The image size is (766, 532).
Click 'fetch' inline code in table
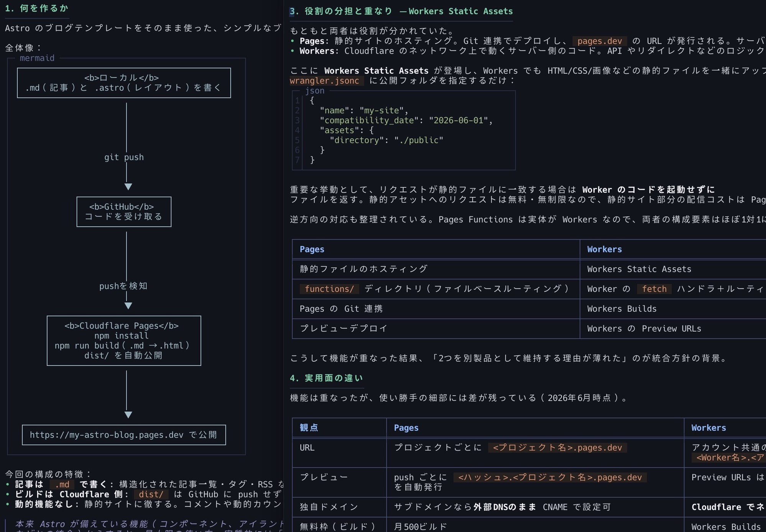pyautogui.click(x=654, y=289)
